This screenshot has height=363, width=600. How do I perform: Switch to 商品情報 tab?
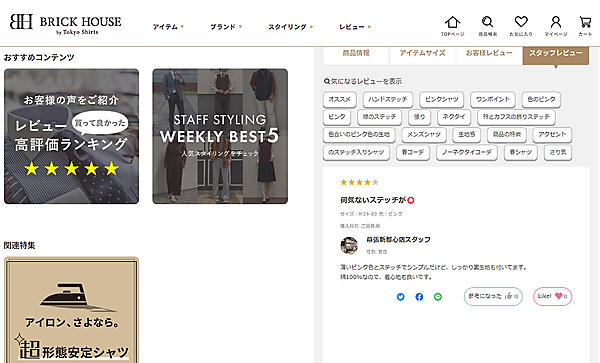click(x=356, y=54)
